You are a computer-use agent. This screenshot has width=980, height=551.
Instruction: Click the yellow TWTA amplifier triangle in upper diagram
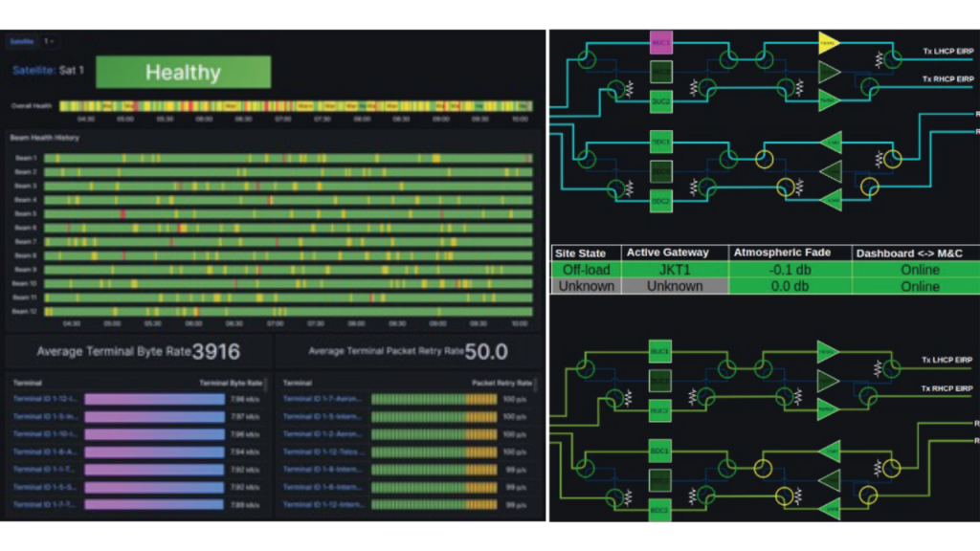tap(828, 43)
